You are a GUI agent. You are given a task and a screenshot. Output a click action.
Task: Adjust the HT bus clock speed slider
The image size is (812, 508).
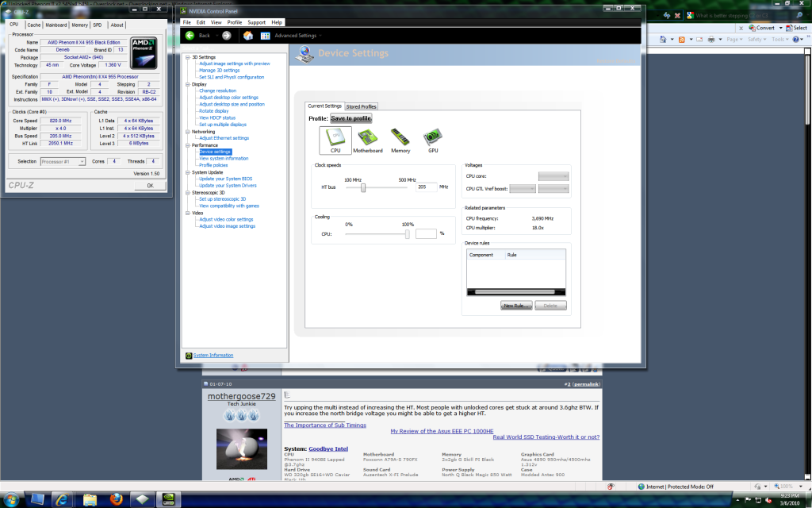coord(362,188)
